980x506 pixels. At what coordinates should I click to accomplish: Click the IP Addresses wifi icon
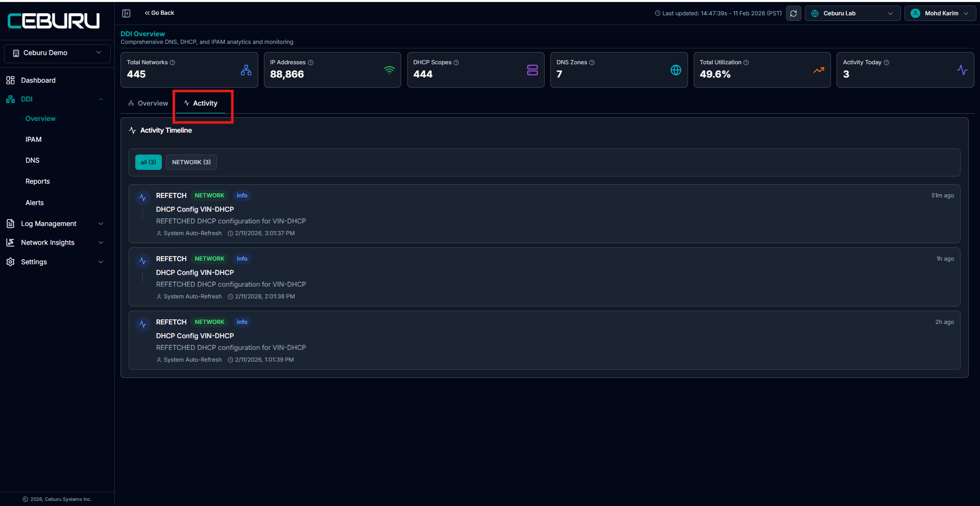[x=389, y=70]
